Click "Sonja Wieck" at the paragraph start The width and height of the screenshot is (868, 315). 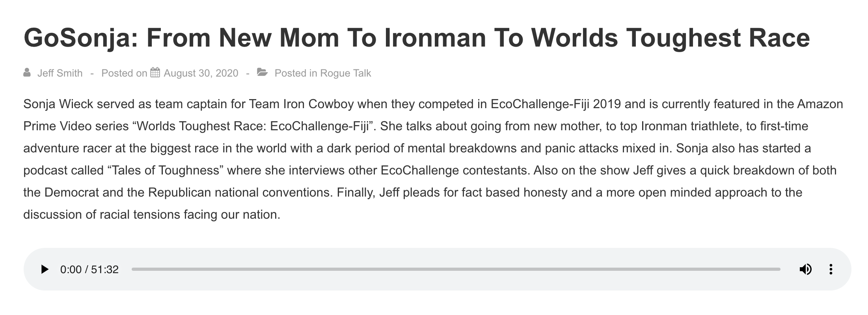[58, 104]
